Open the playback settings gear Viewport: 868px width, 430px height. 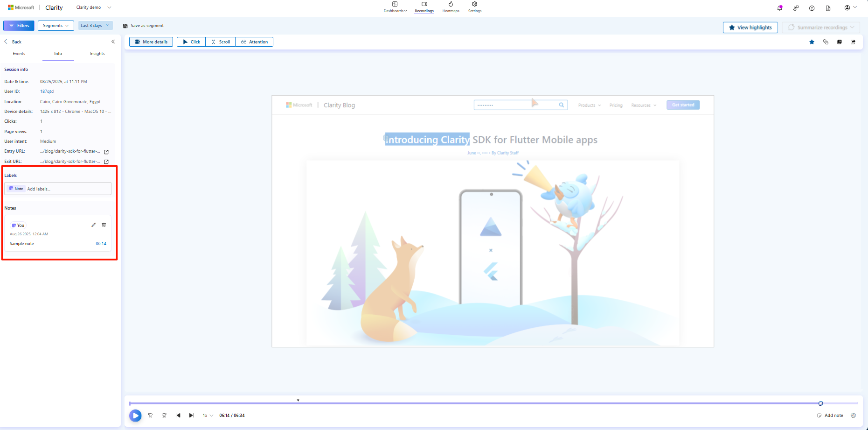click(x=854, y=416)
